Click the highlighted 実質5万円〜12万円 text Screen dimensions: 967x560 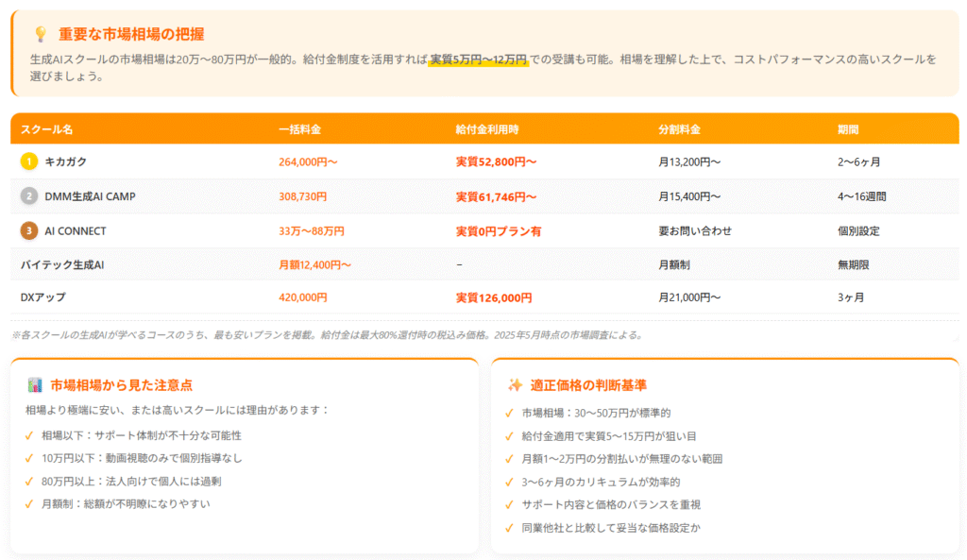(x=479, y=59)
